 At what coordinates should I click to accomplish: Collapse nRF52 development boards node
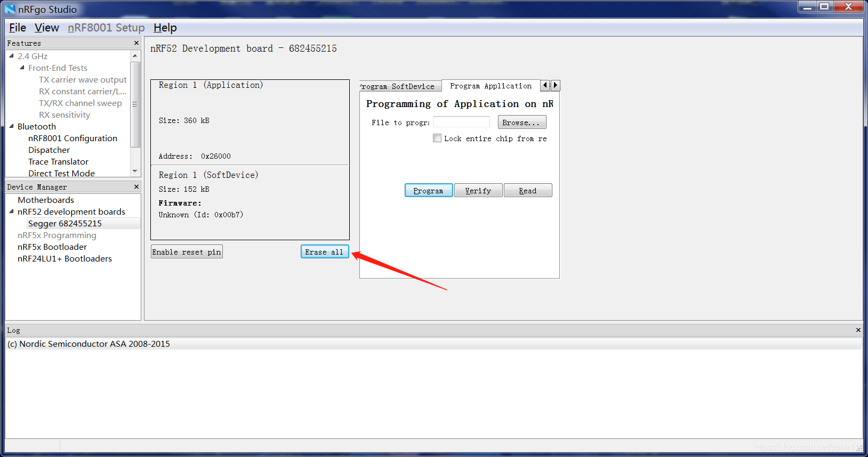pyautogui.click(x=12, y=211)
